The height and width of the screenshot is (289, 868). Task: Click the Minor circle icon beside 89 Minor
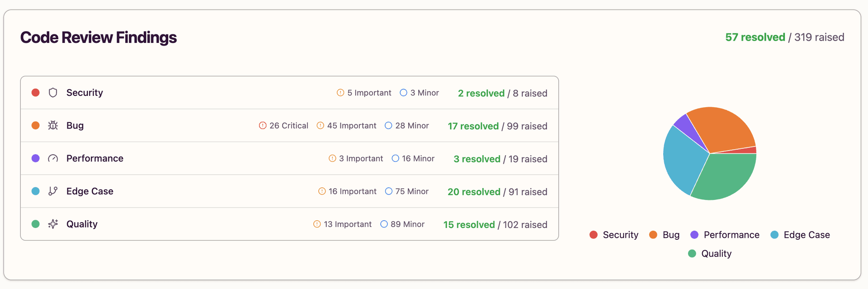point(384,224)
